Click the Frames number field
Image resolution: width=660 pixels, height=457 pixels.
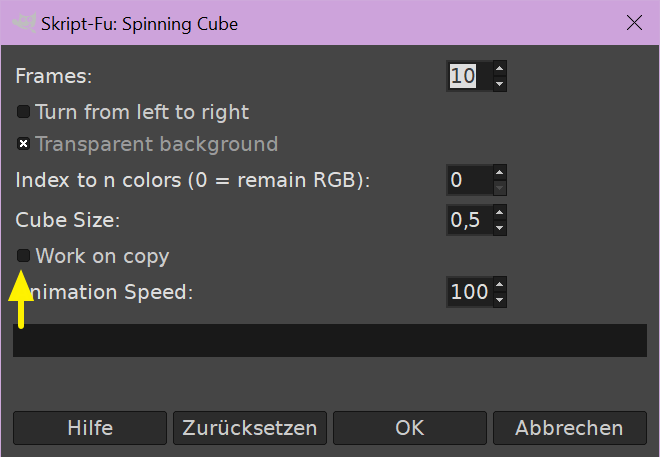pyautogui.click(x=468, y=76)
